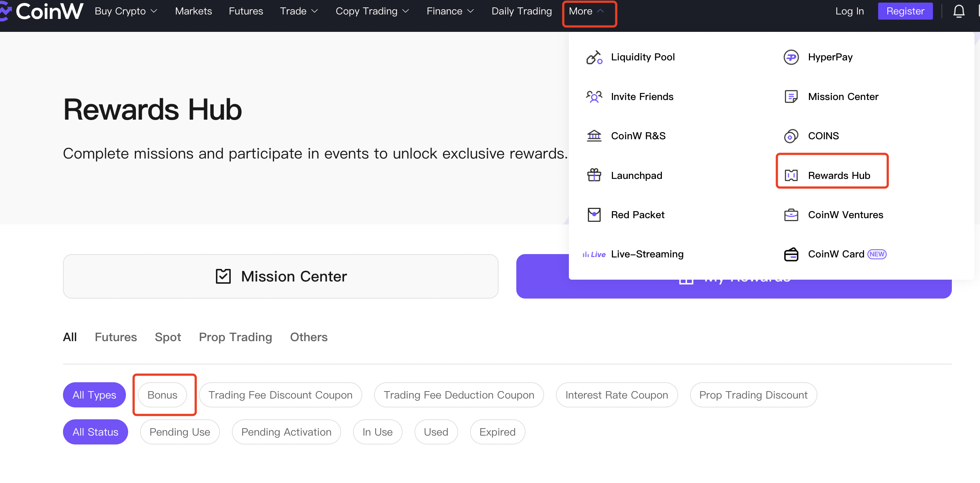This screenshot has height=483, width=980.
Task: Filter rewards by Bonus type
Action: coord(162,395)
